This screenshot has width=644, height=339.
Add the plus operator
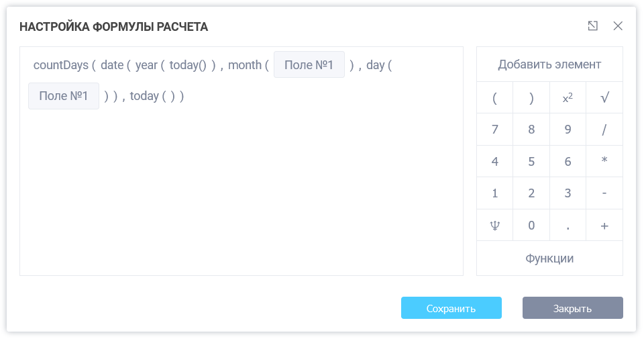click(x=604, y=226)
